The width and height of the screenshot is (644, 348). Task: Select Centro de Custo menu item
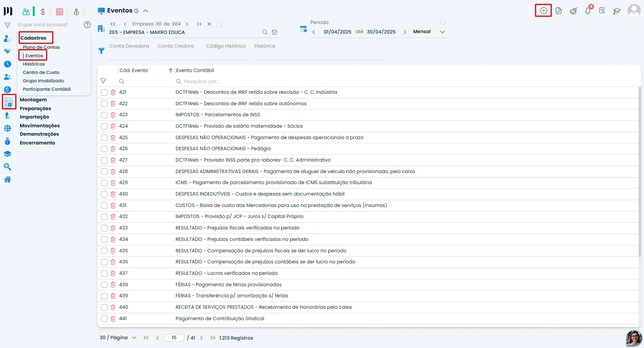pyautogui.click(x=41, y=72)
